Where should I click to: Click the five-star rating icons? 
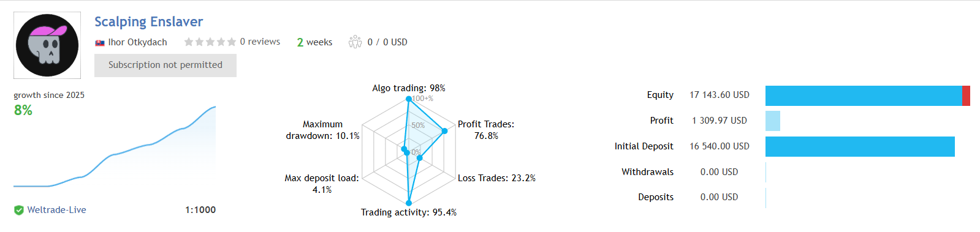point(210,42)
